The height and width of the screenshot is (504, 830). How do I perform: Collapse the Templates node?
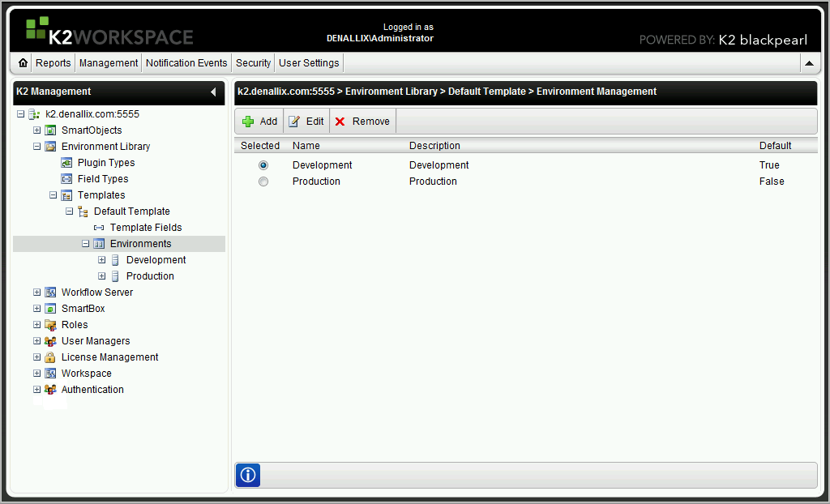53,194
